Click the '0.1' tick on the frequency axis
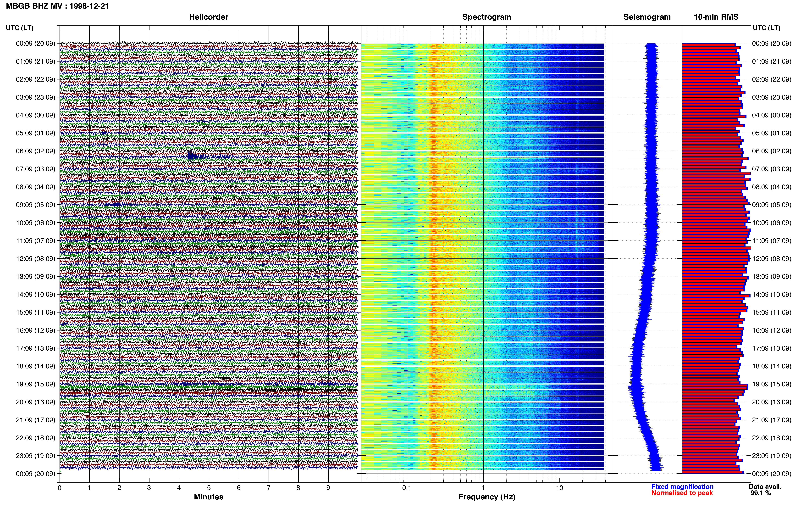 coord(407,488)
